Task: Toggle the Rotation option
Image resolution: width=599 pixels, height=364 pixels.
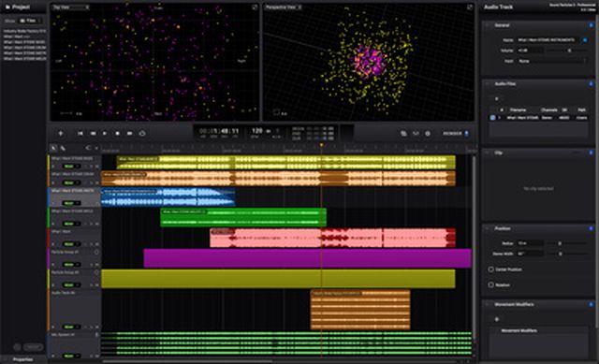Action: pyautogui.click(x=491, y=285)
